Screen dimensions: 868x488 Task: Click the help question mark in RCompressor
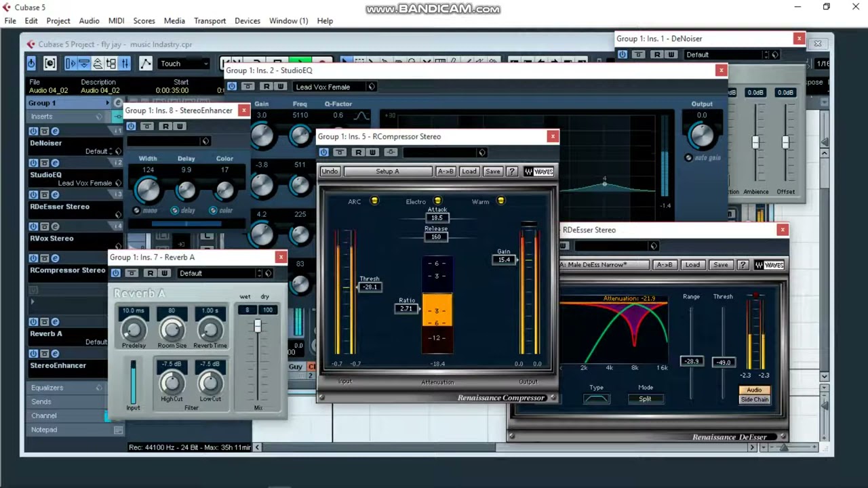click(512, 171)
